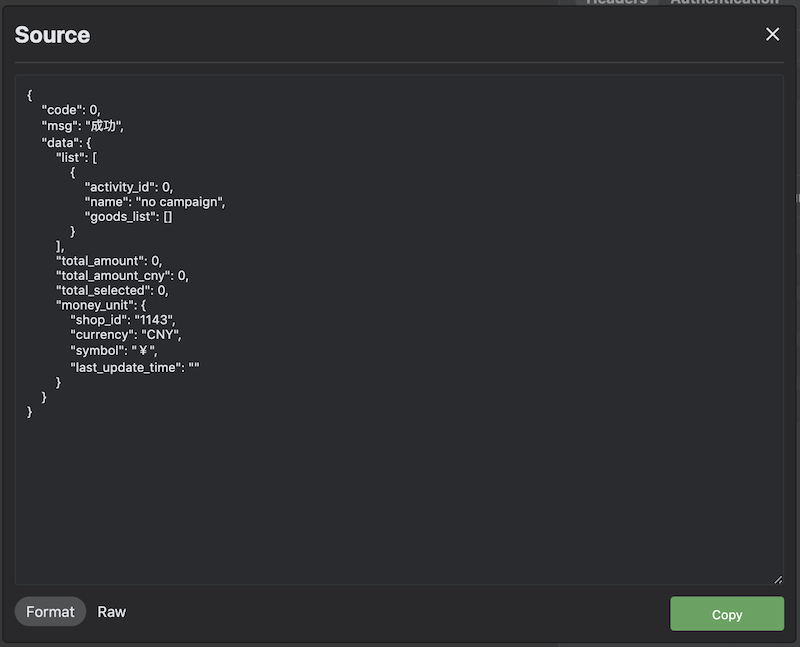Click the "code": 0 line
Image resolution: width=800 pixels, height=647 pixels.
point(71,110)
